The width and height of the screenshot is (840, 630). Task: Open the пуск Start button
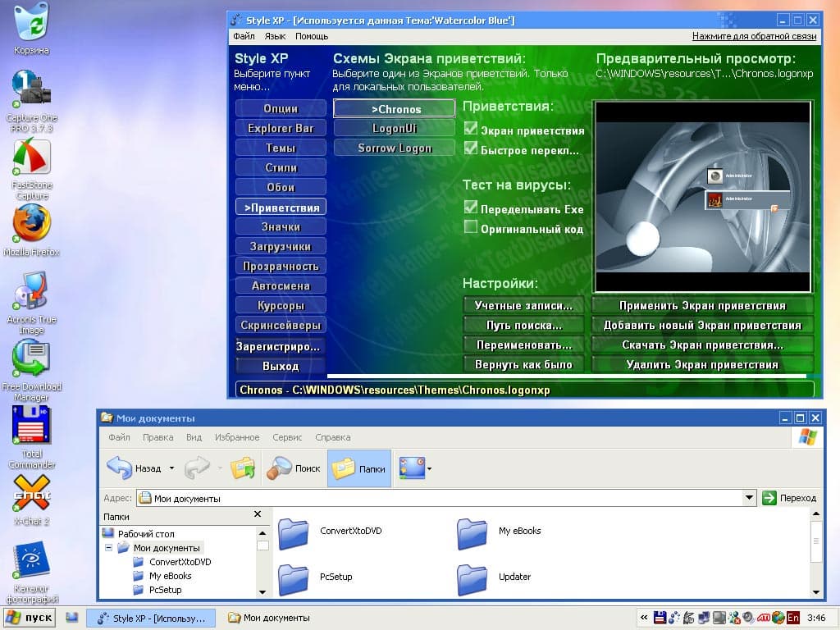click(30, 618)
